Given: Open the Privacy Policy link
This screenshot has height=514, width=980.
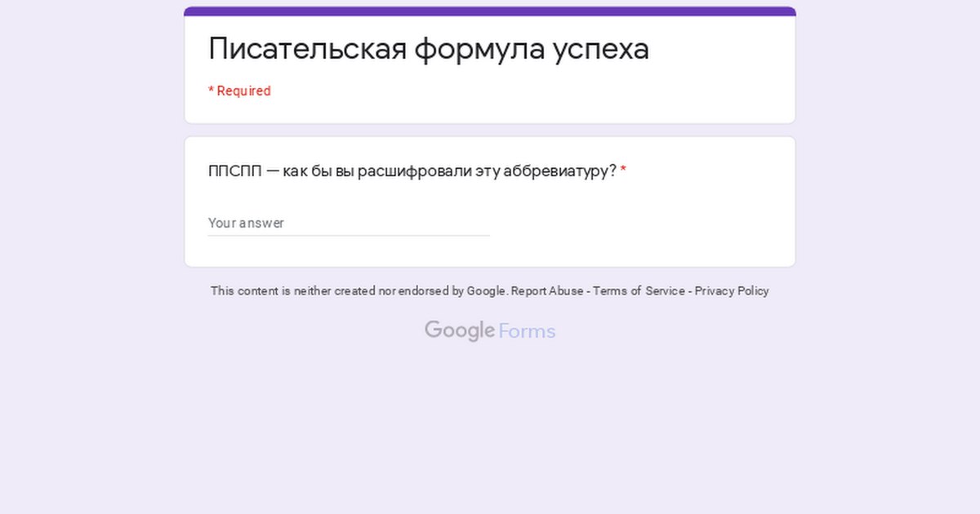Looking at the screenshot, I should (732, 291).
